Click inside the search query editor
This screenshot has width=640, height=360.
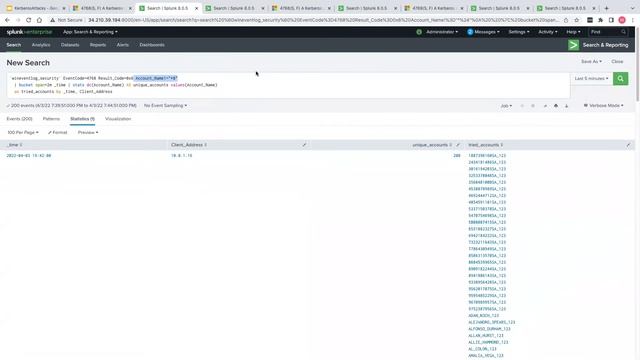pyautogui.click(x=288, y=85)
